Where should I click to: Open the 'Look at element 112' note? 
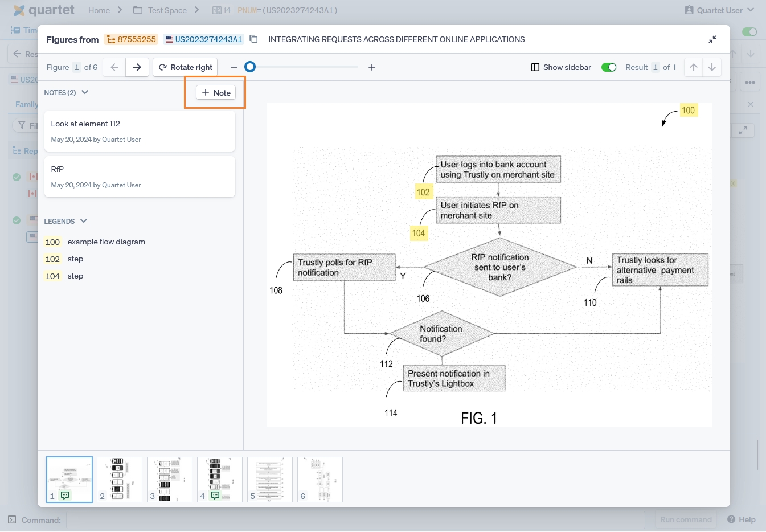(x=140, y=131)
